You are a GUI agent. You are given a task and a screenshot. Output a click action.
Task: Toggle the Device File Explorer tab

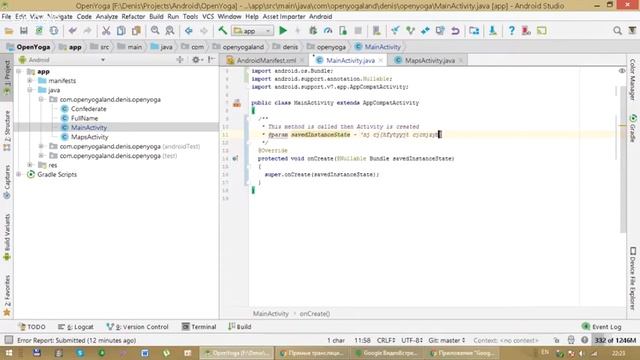click(x=633, y=278)
